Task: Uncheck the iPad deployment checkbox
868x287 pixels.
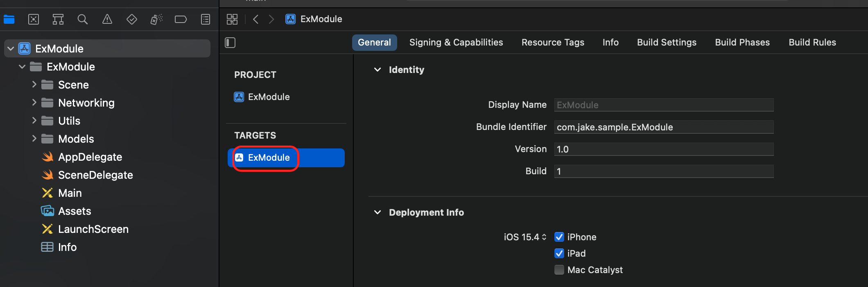Action: tap(559, 253)
